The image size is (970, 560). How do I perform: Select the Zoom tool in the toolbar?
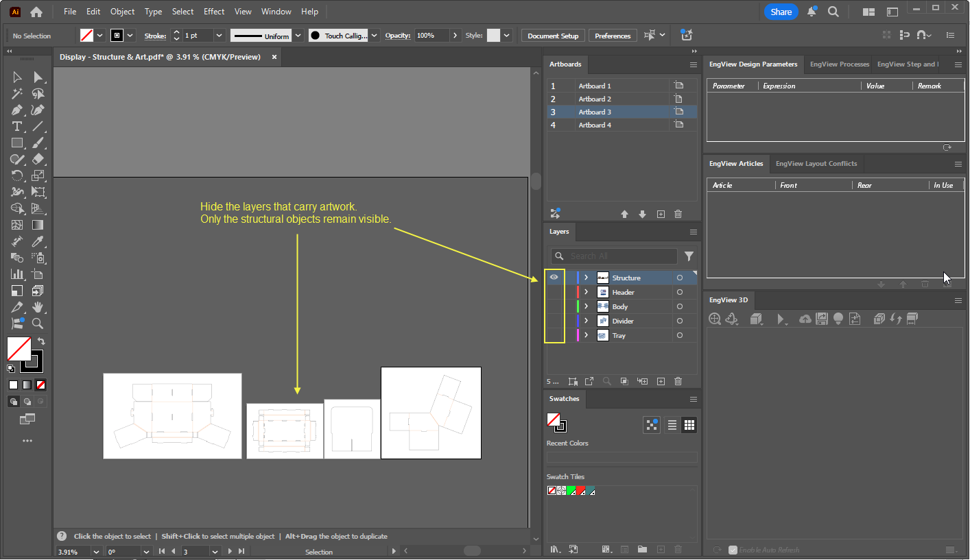38,324
